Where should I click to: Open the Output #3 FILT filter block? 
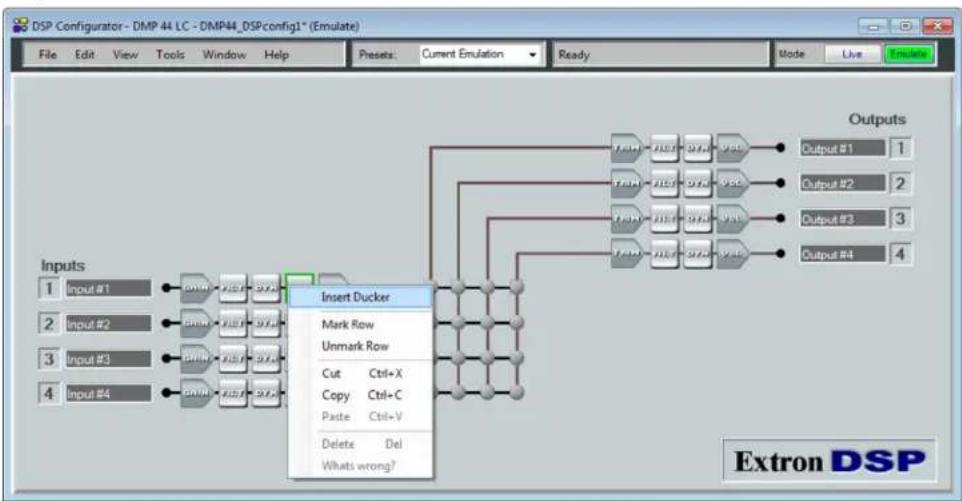click(x=664, y=218)
